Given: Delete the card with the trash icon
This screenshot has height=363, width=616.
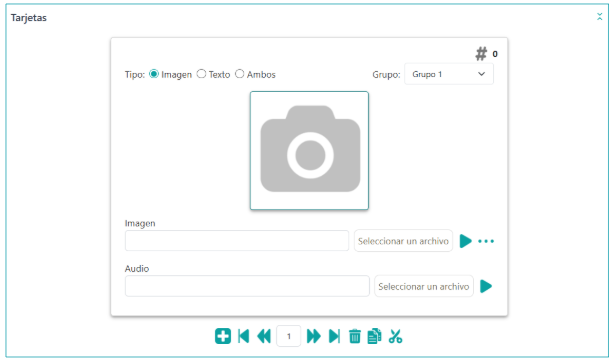Looking at the screenshot, I should tap(355, 336).
